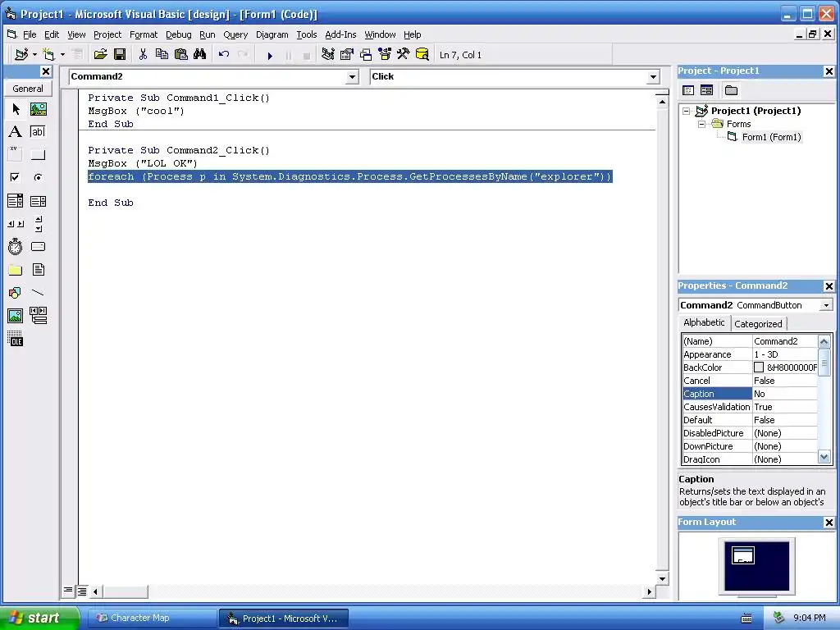Select the HScrollBar control tool
The height and width of the screenshot is (630, 840).
(x=16, y=224)
